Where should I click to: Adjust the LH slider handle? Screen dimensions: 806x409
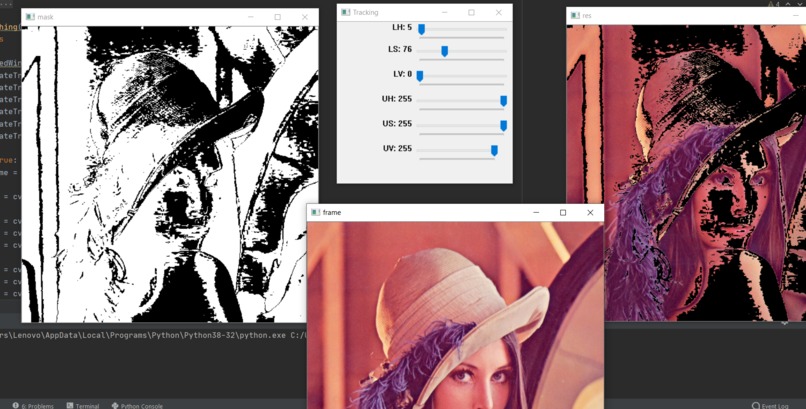tap(422, 29)
